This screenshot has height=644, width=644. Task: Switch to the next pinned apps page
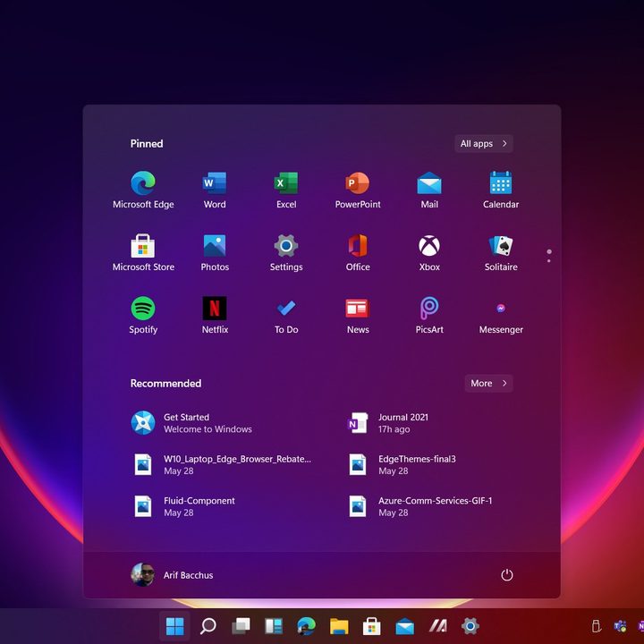[548, 260]
